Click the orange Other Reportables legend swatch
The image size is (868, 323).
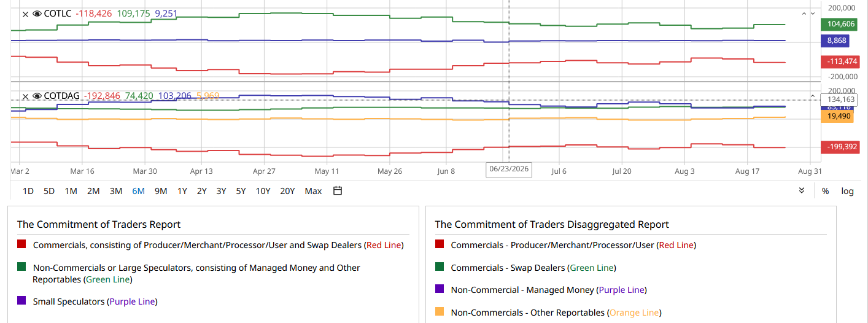click(x=439, y=312)
